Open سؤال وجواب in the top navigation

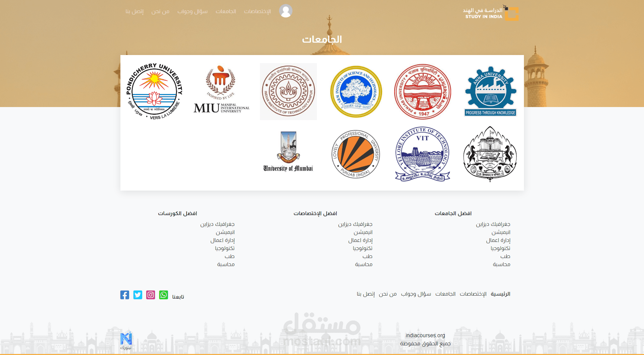[x=193, y=11]
